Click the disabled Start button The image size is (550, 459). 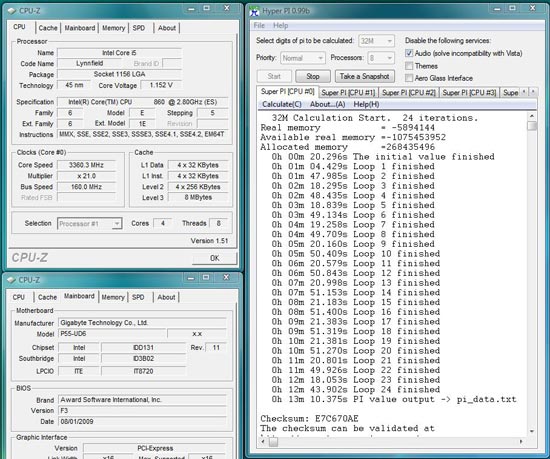[x=274, y=76]
